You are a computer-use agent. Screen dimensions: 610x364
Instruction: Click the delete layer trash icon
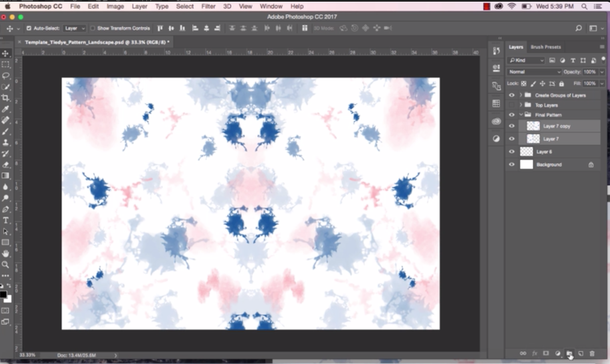(592, 354)
